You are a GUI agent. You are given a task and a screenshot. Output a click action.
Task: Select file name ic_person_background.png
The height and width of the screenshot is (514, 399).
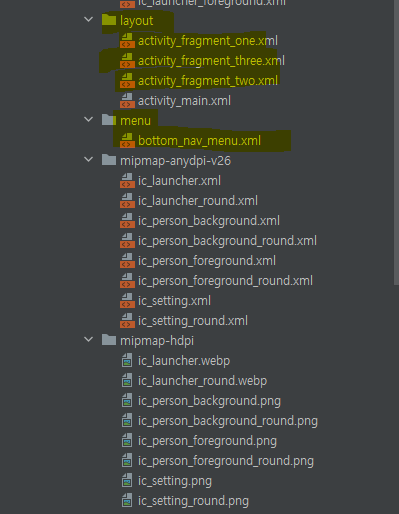click(x=209, y=401)
